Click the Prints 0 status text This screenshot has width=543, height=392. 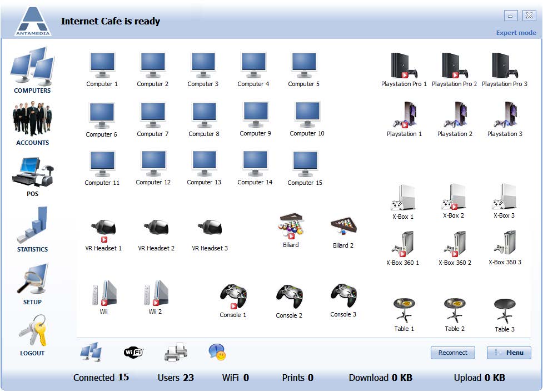pyautogui.click(x=298, y=378)
